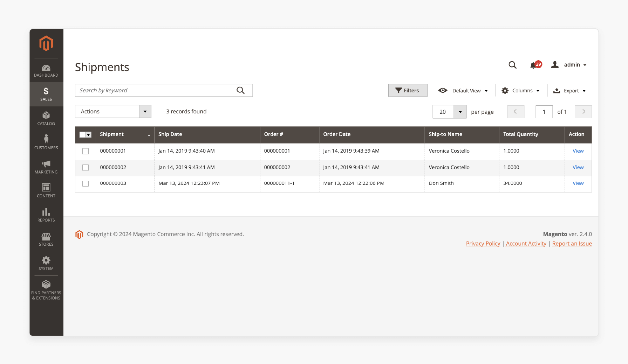Open the Stores sidebar menu
The width and height of the screenshot is (628, 364).
pos(46,239)
